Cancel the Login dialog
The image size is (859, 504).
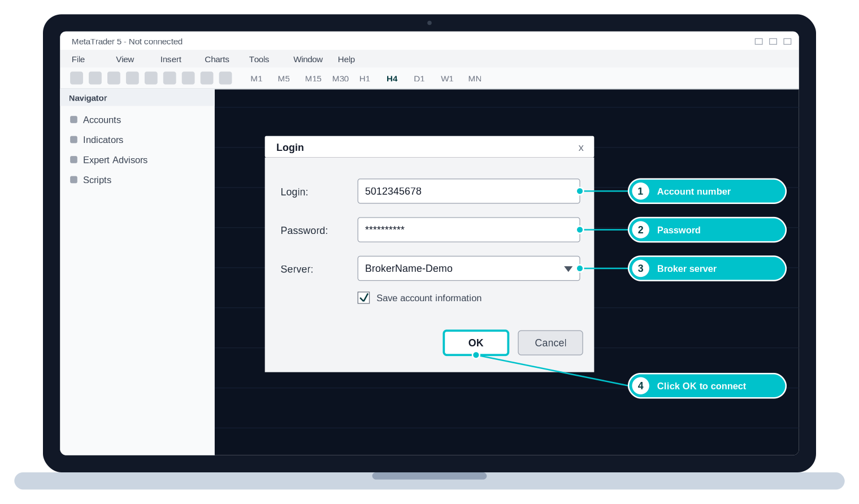tap(550, 343)
